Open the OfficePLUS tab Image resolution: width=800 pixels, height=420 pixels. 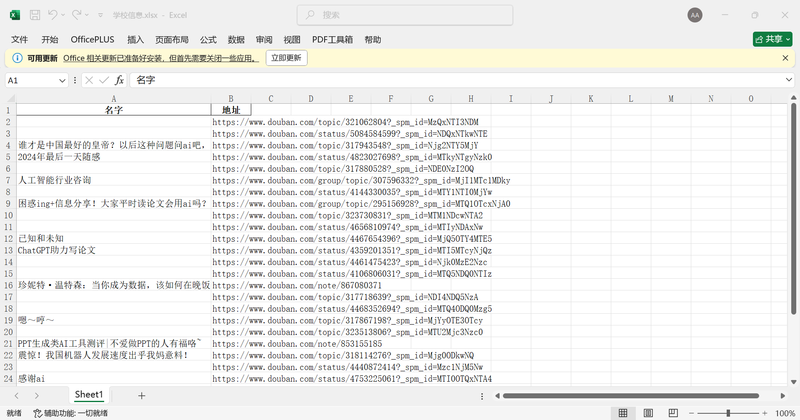pyautogui.click(x=92, y=39)
